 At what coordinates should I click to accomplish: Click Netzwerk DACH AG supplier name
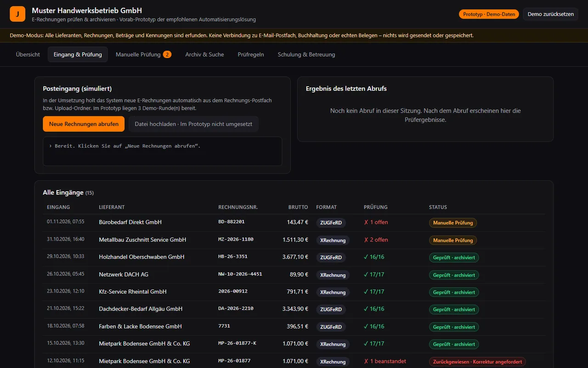point(124,274)
